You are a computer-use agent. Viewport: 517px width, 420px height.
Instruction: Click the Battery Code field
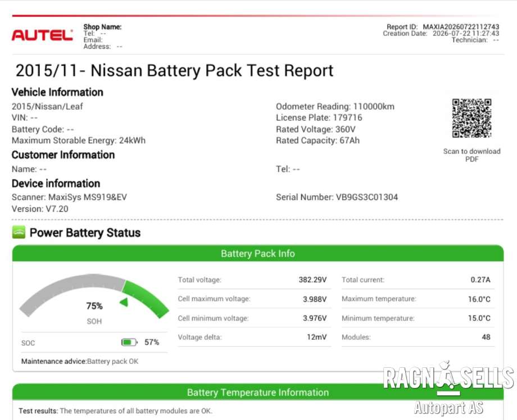tap(43, 129)
